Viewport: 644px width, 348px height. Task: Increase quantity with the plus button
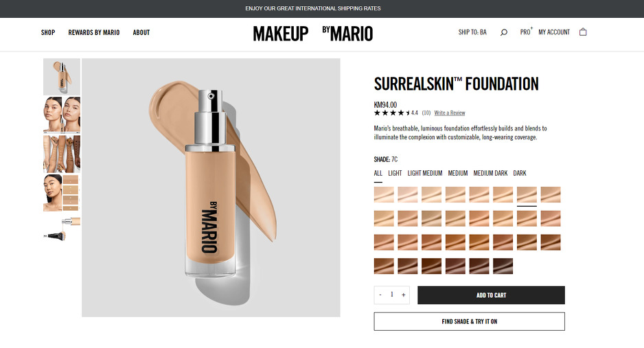pyautogui.click(x=404, y=295)
